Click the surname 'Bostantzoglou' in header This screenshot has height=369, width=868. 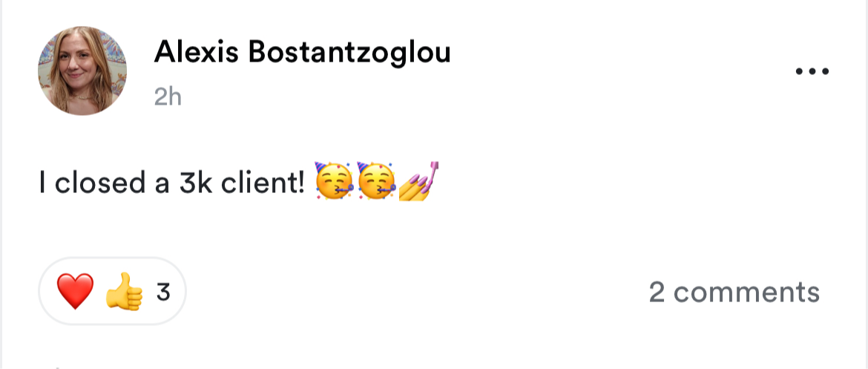tap(349, 52)
